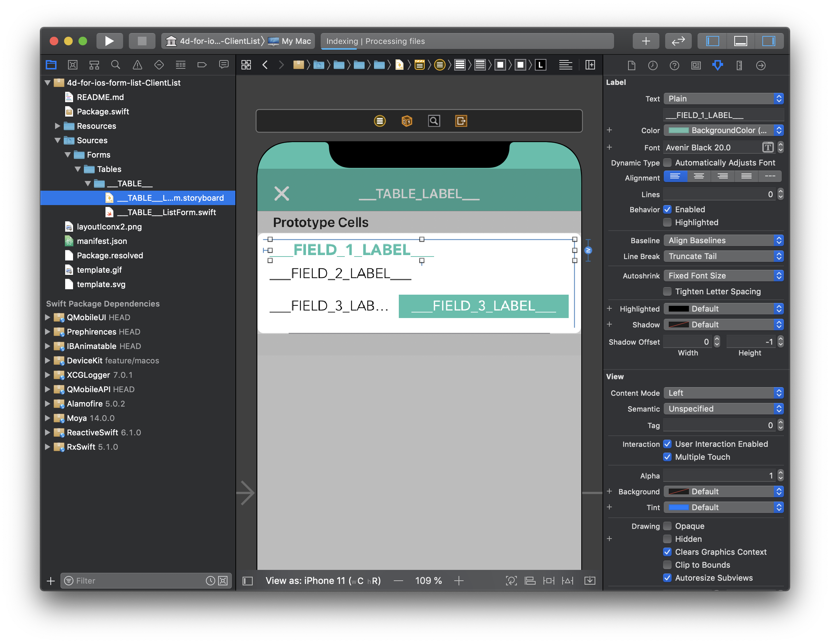Open the Debug navigator tab

pyautogui.click(x=181, y=65)
